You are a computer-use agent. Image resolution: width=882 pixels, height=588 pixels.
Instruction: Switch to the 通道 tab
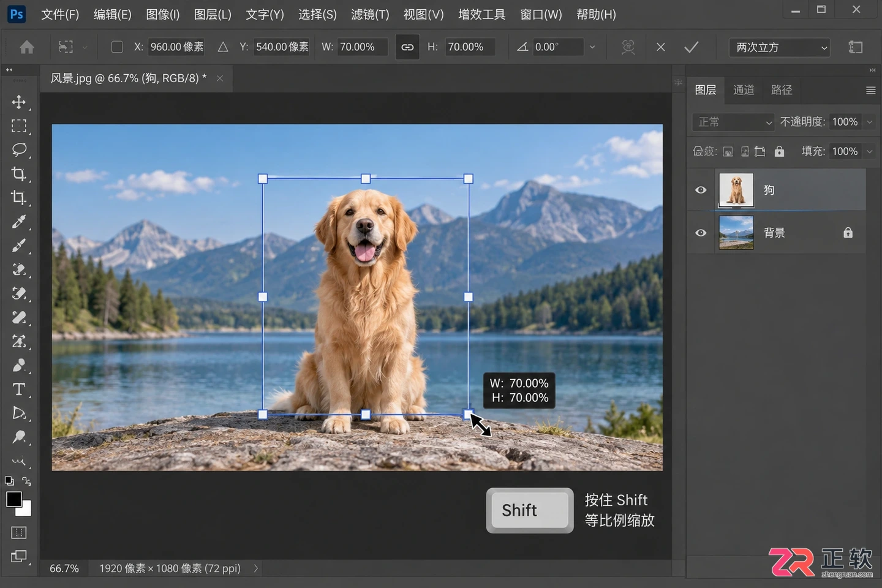744,90
